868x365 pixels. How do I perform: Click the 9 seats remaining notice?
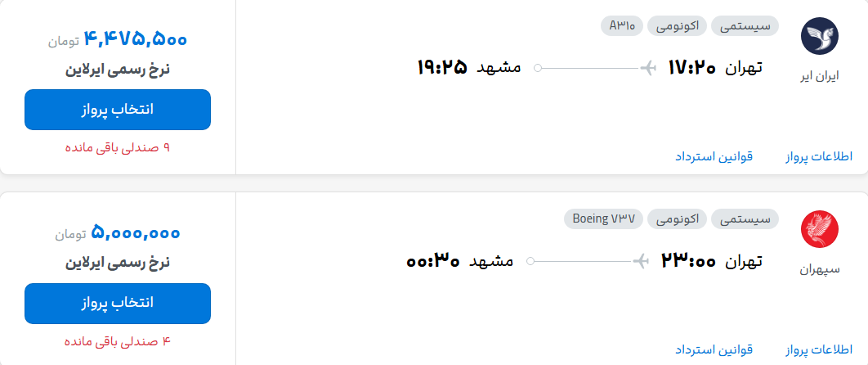pos(118,148)
